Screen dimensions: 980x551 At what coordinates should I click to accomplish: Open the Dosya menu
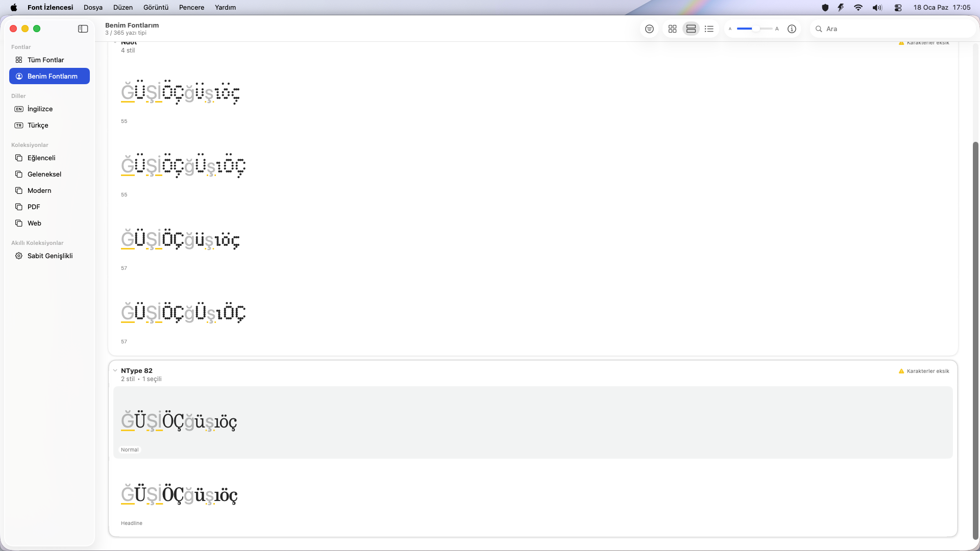point(93,7)
